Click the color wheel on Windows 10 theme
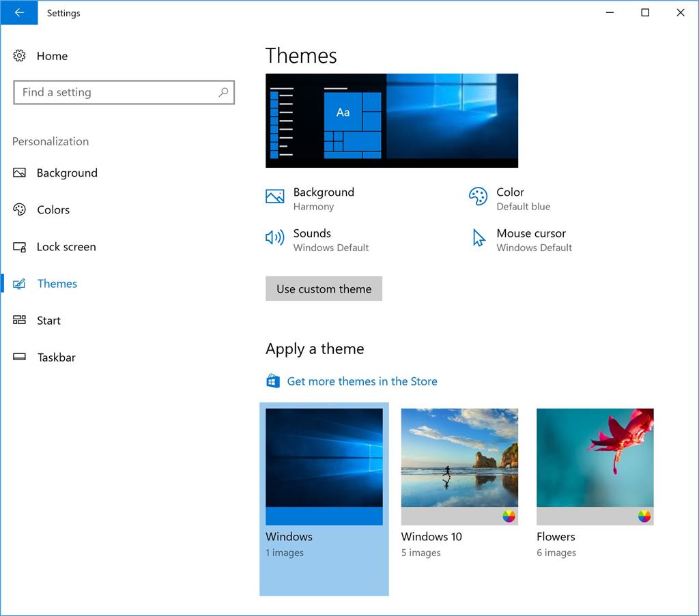This screenshot has width=699, height=616. [x=509, y=516]
